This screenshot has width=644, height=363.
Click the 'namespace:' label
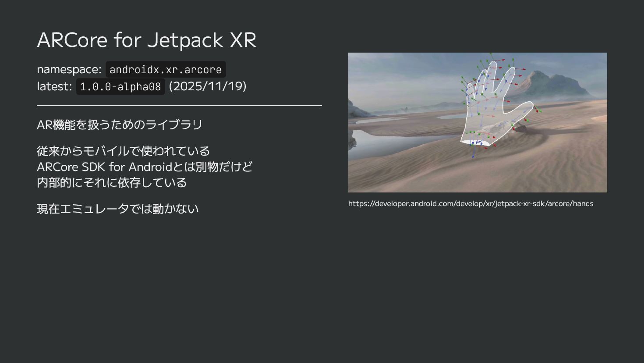(x=69, y=69)
